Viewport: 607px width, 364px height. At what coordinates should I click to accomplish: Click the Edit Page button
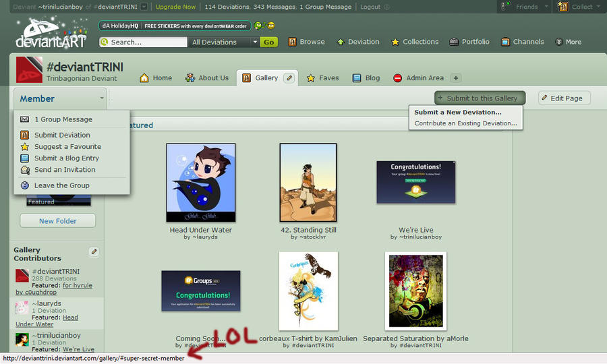(x=565, y=98)
